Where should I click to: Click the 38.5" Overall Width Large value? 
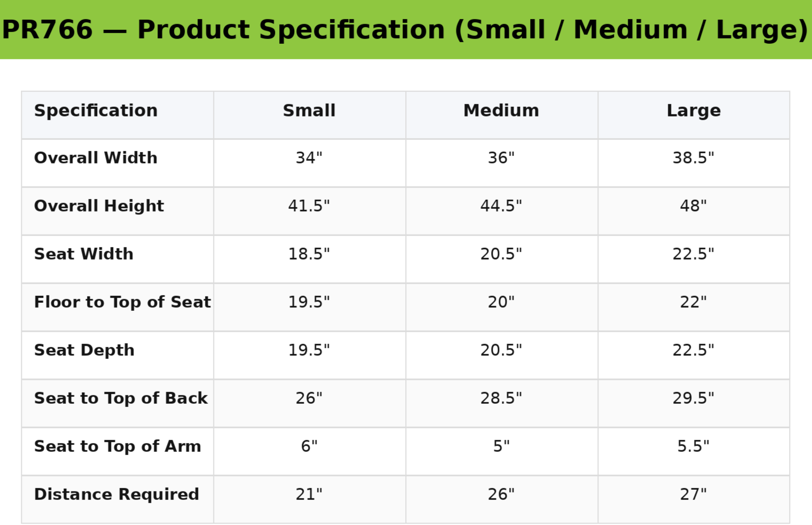(693, 158)
